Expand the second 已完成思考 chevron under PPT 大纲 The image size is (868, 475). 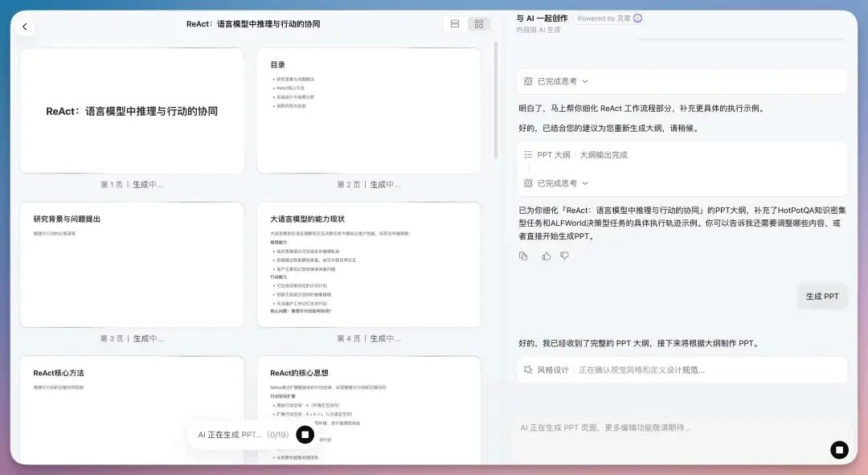[585, 183]
